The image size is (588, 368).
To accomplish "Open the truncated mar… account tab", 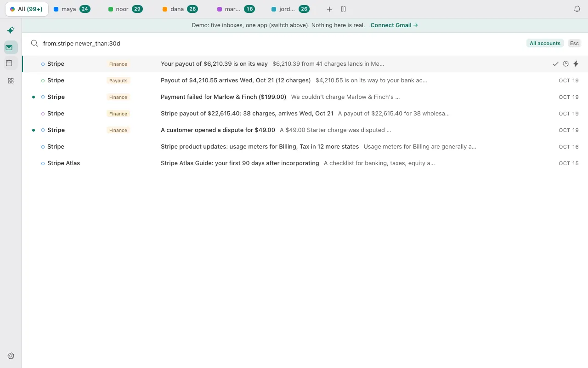I will (236, 9).
